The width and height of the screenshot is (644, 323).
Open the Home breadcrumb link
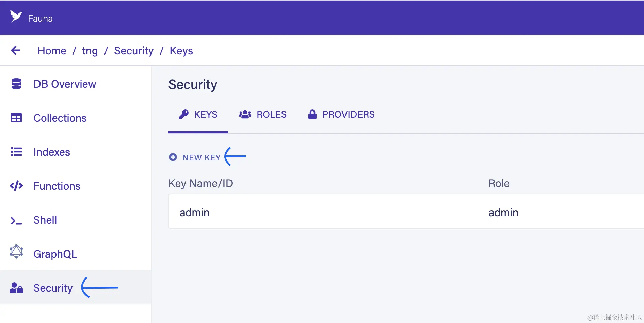(52, 51)
